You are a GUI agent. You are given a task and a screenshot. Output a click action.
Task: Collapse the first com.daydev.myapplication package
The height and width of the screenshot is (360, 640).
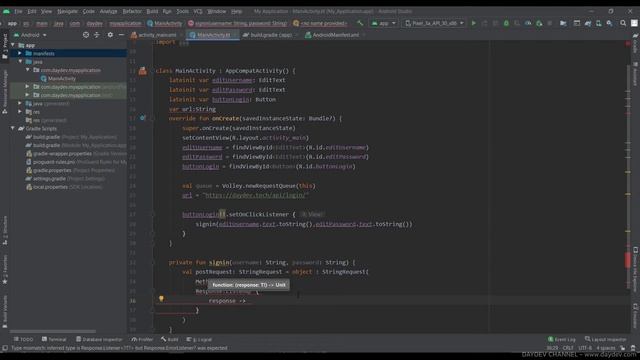(27, 70)
